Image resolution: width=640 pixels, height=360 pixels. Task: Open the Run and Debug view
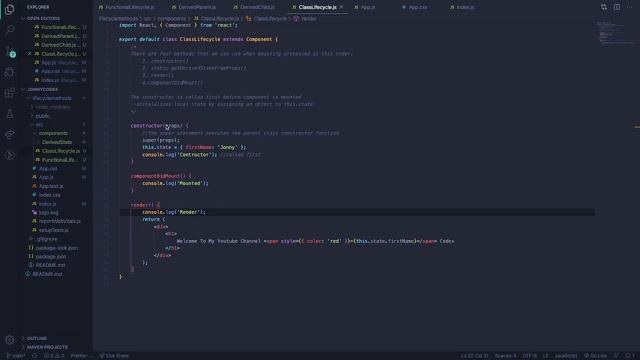(x=9, y=72)
